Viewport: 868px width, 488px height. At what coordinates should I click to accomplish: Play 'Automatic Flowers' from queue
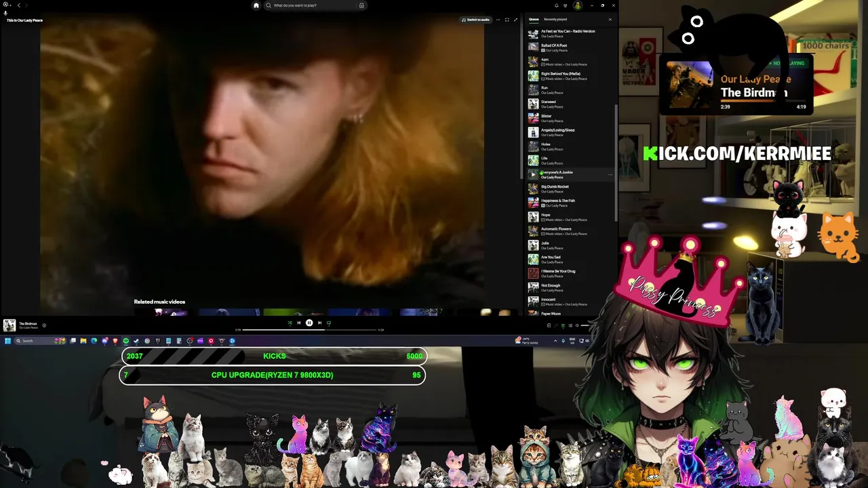coord(570,231)
